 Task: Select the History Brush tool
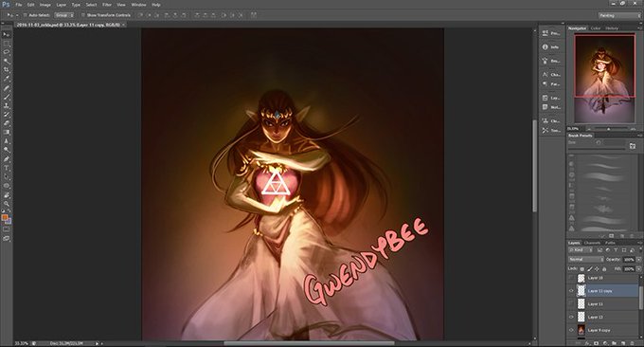(7, 115)
